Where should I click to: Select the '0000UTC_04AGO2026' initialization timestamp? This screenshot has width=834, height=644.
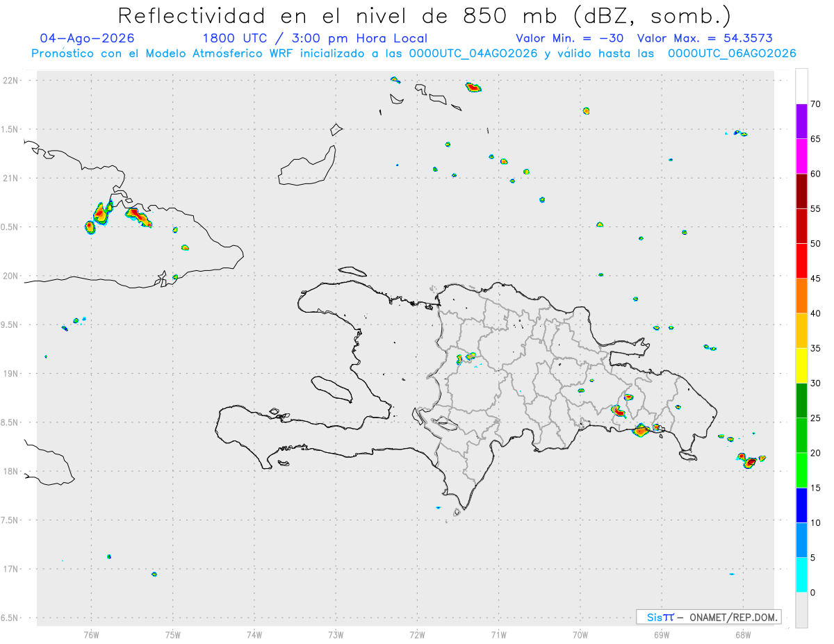point(473,53)
